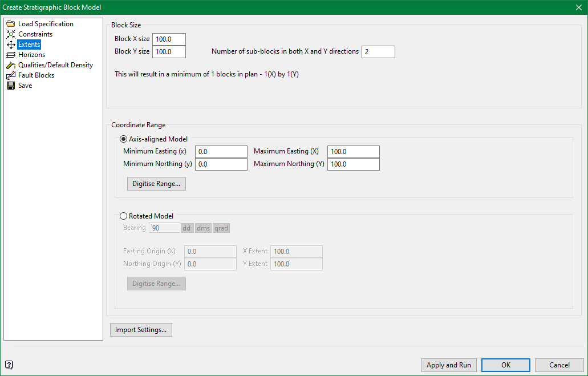Toggle the dd bearing unit button
This screenshot has height=376, width=588.
click(x=186, y=228)
